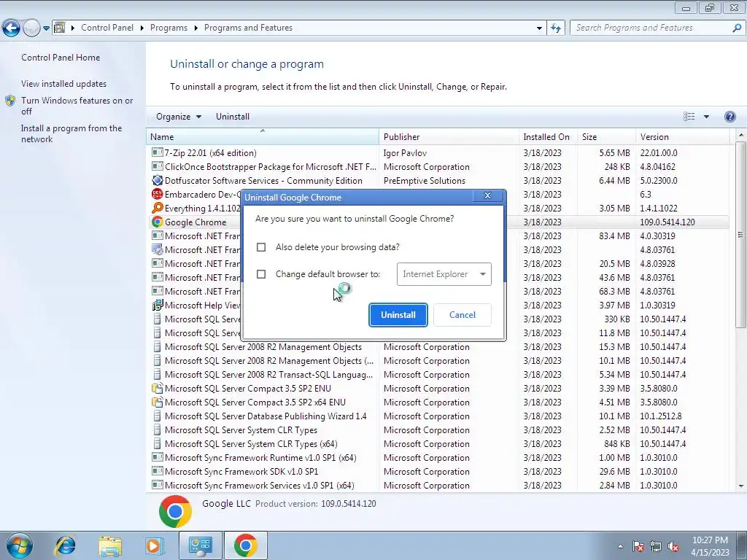Cancel the Chrome uninstall dialog
Screen dimensions: 747x560
(462, 315)
